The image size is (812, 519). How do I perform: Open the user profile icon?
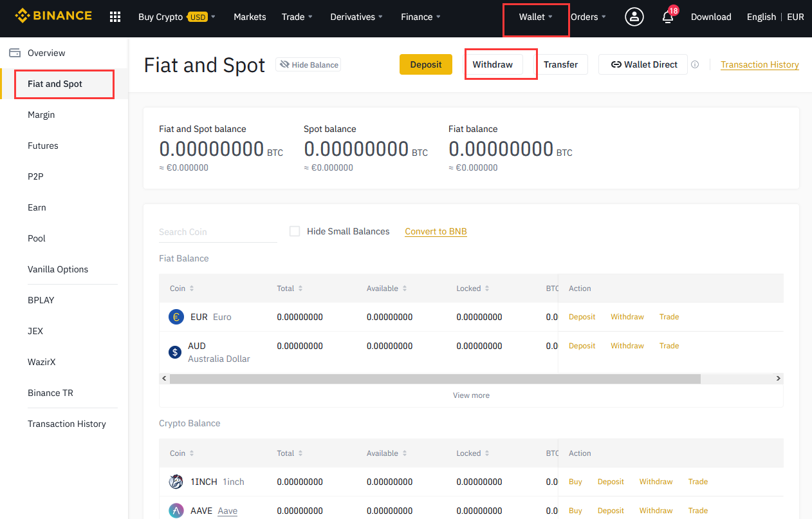tap(634, 17)
